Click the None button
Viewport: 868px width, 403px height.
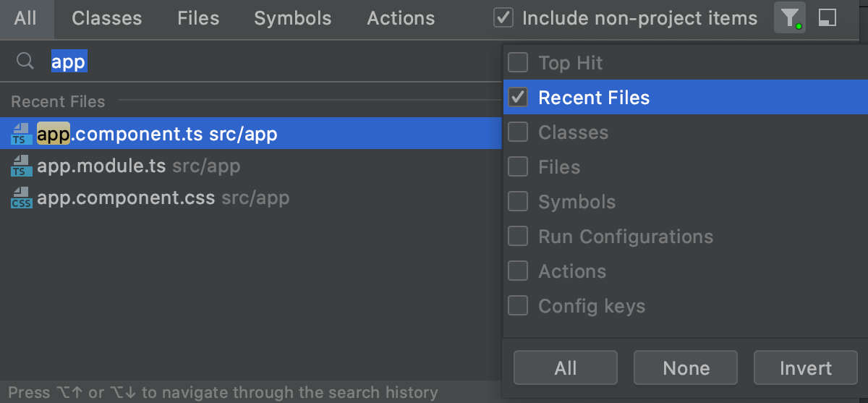pos(686,368)
